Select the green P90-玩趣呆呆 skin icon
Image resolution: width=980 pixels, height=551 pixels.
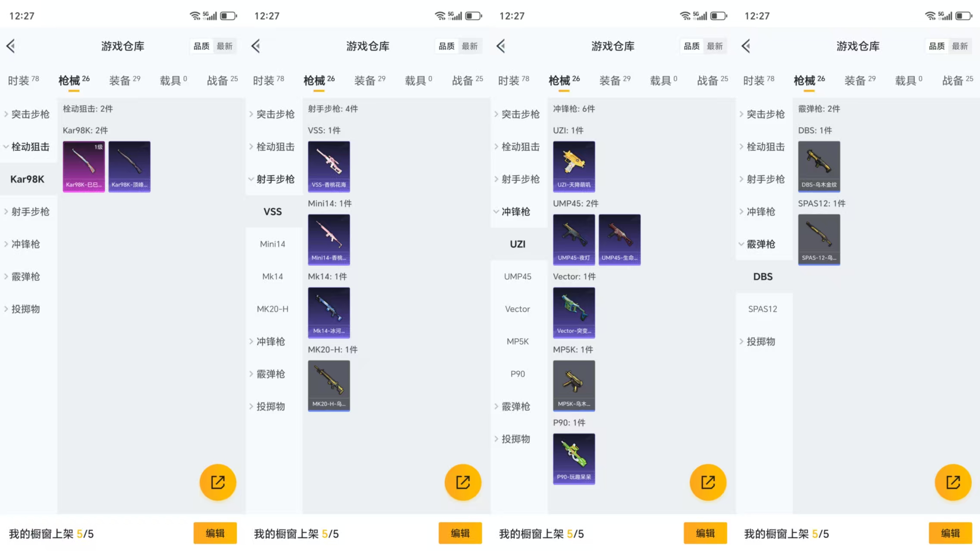click(x=574, y=459)
